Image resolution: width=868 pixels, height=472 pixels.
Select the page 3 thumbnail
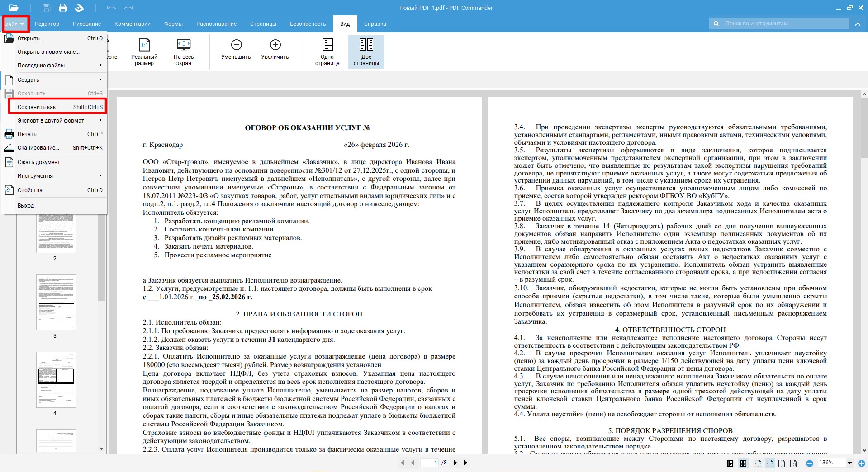[x=56, y=302]
